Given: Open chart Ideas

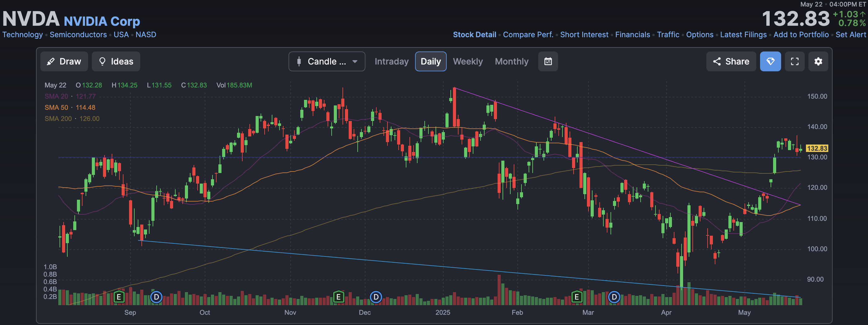Looking at the screenshot, I should (116, 61).
